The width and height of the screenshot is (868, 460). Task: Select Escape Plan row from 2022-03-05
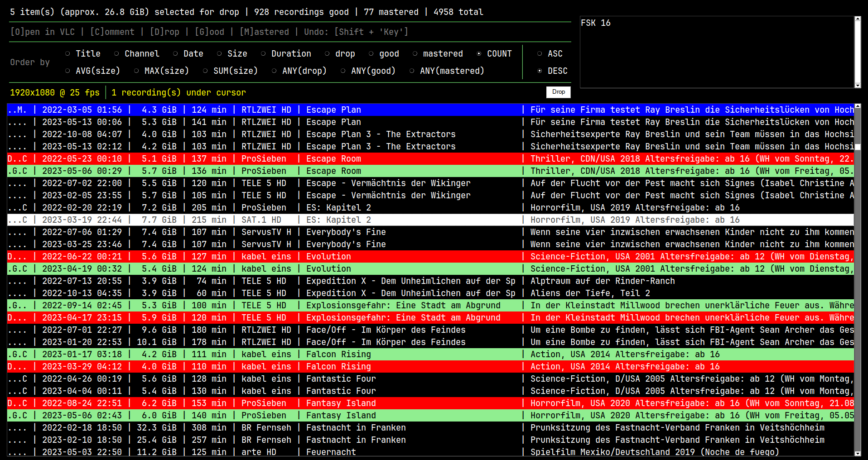coord(430,110)
